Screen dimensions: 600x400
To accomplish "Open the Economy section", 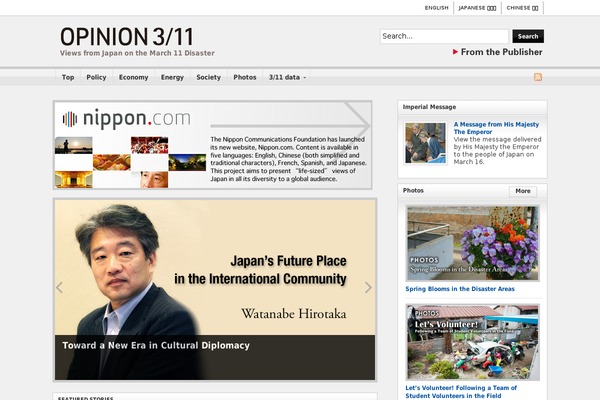I will [x=133, y=77].
